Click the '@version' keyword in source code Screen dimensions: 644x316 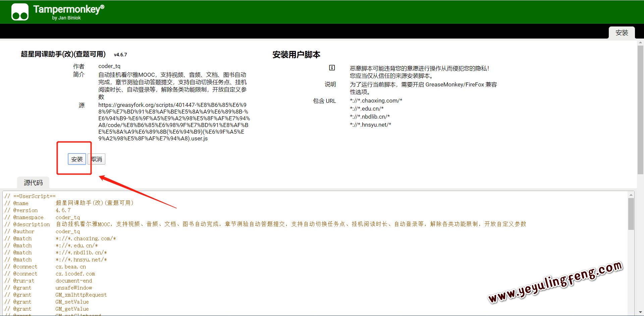(x=25, y=210)
